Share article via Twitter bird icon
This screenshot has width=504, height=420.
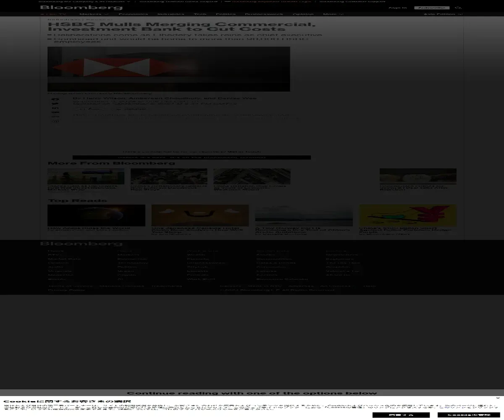(55, 104)
